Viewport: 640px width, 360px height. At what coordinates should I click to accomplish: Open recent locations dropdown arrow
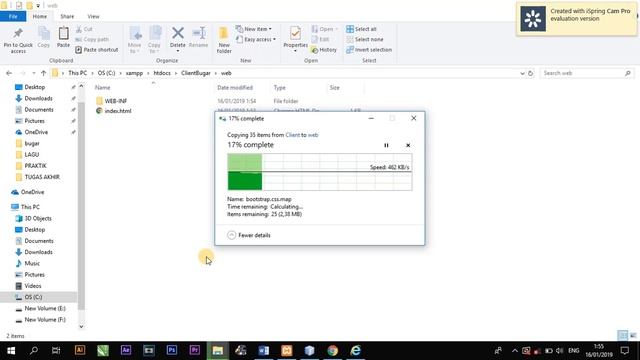[33, 73]
